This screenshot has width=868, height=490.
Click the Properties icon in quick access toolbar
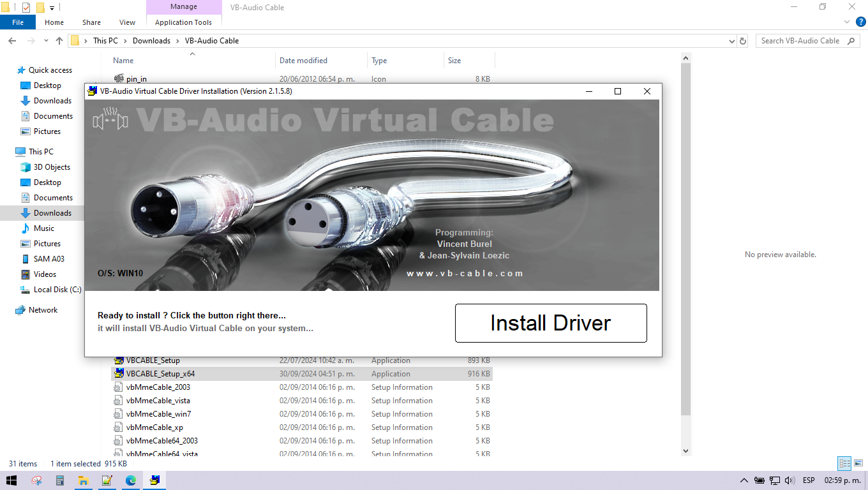[26, 8]
